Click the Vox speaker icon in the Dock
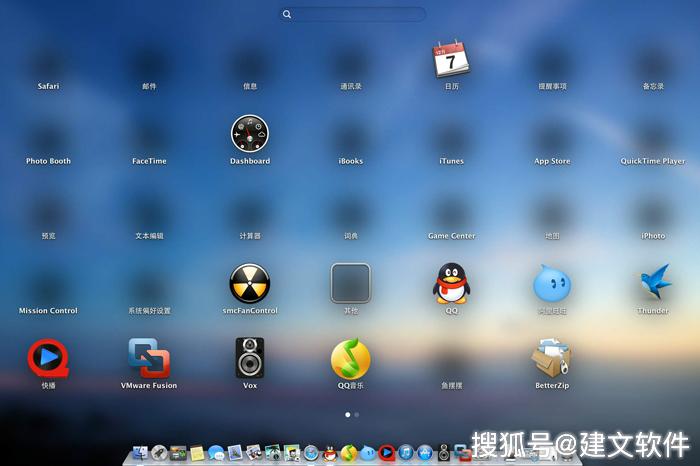Image resolution: width=700 pixels, height=466 pixels. point(444,453)
